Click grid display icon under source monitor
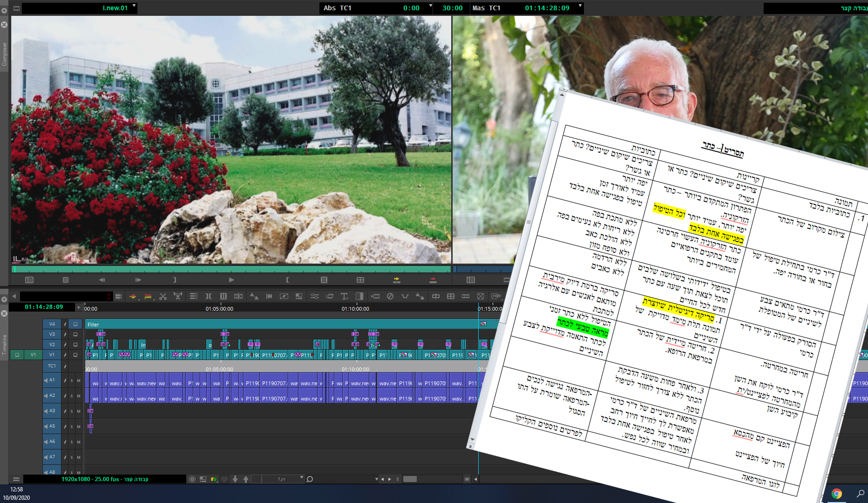Viewport: 868px width, 503px height. point(66,280)
